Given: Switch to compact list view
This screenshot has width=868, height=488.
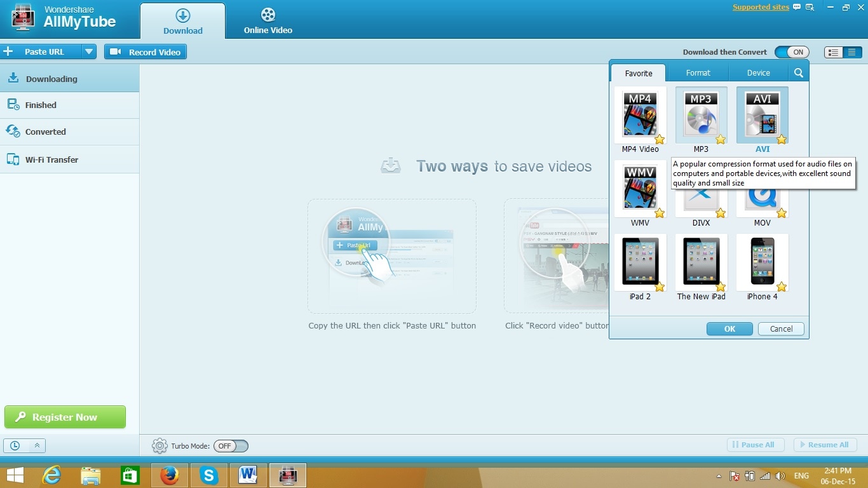Looking at the screenshot, I should 851,53.
